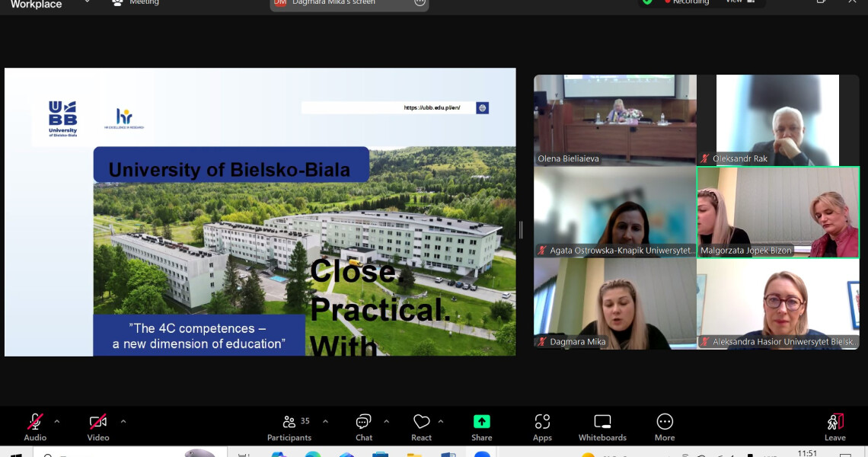Open the Apps panel
The height and width of the screenshot is (457, 868).
click(x=542, y=427)
